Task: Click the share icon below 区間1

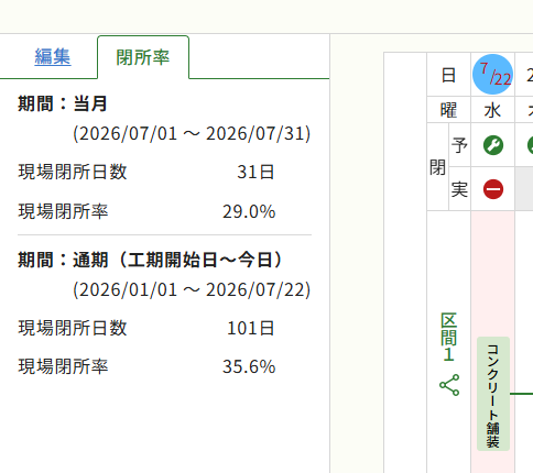Action: 449,385
